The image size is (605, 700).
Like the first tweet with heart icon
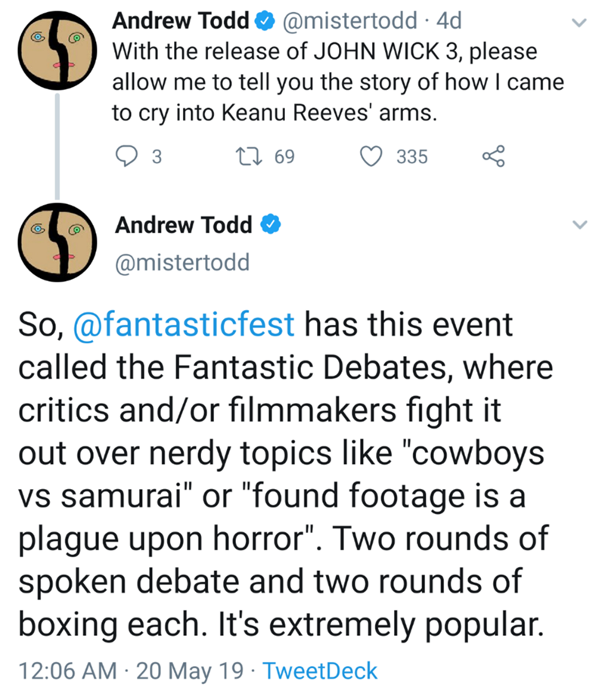pos(372,156)
